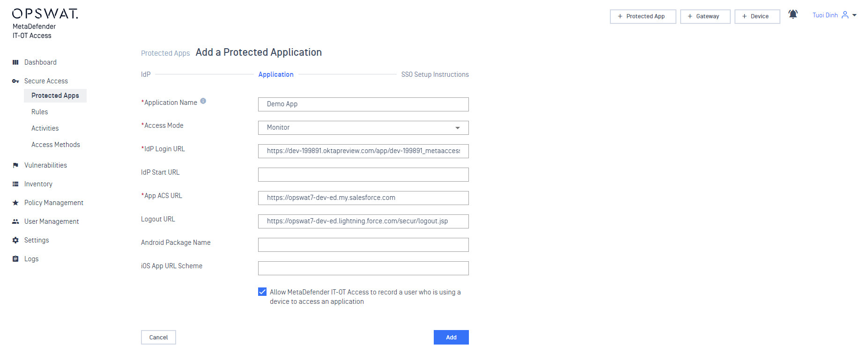Click the Vulnerabilities flag icon

click(x=15, y=165)
